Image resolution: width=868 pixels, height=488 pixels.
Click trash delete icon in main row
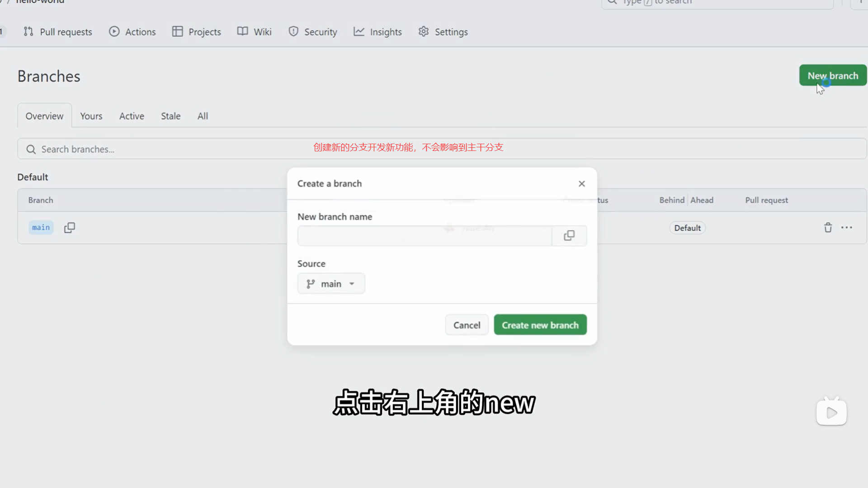pyautogui.click(x=828, y=228)
